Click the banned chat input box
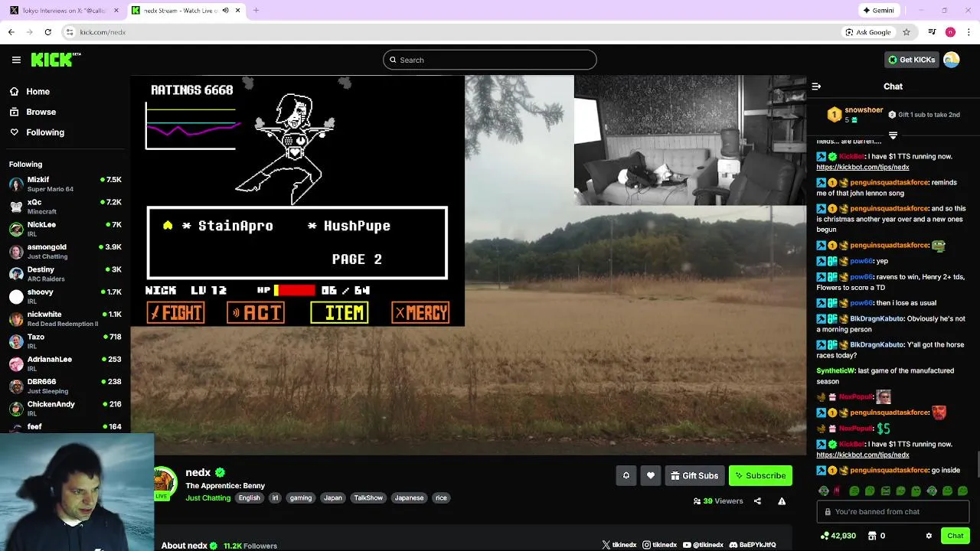The height and width of the screenshot is (551, 980). [893, 512]
